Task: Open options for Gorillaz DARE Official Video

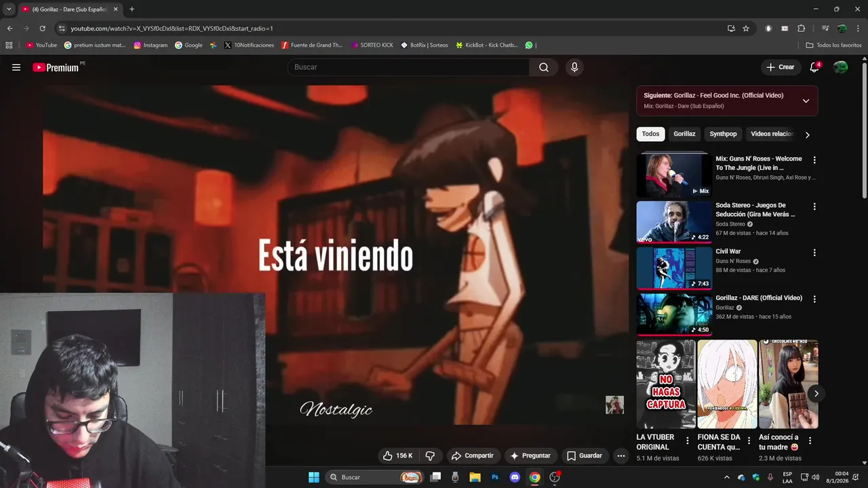Action: [x=814, y=299]
